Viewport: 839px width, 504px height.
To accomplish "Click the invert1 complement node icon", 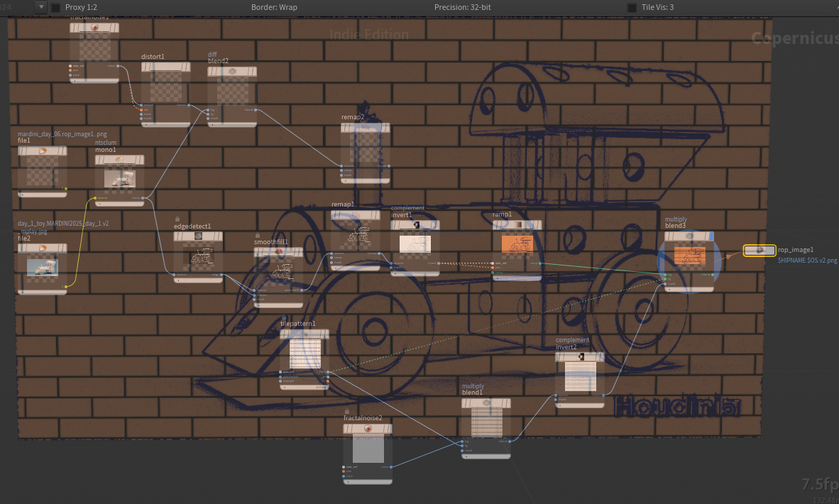I will click(416, 225).
